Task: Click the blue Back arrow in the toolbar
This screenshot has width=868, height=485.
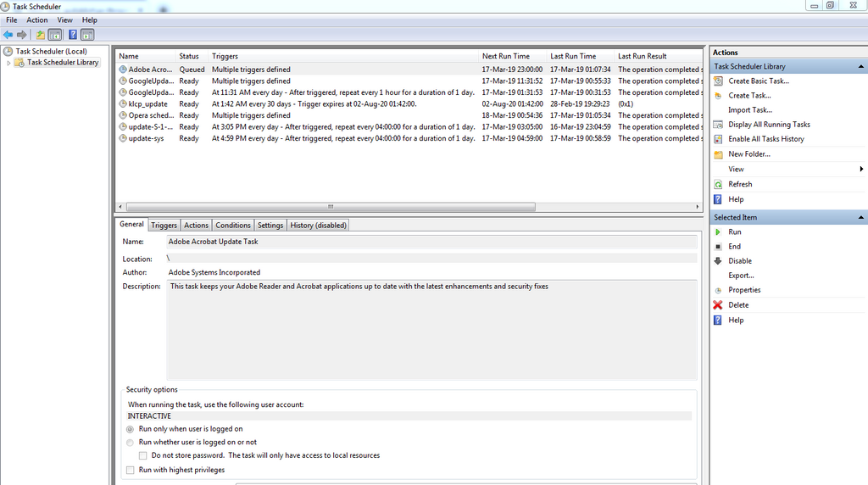Action: (8, 35)
